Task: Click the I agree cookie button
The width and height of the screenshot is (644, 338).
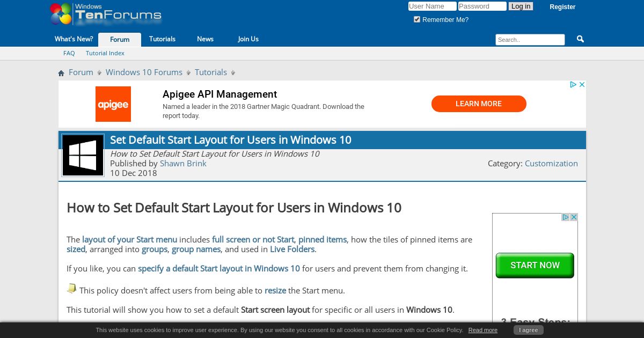Action: click(x=529, y=330)
